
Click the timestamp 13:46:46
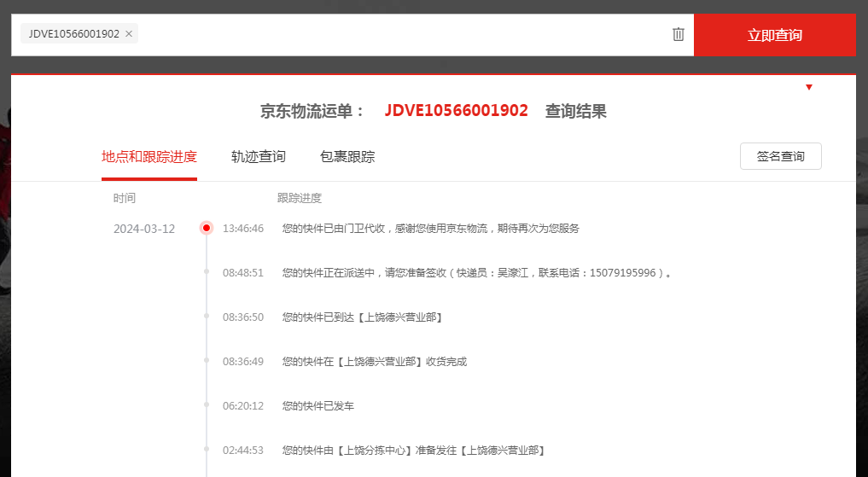[243, 229]
